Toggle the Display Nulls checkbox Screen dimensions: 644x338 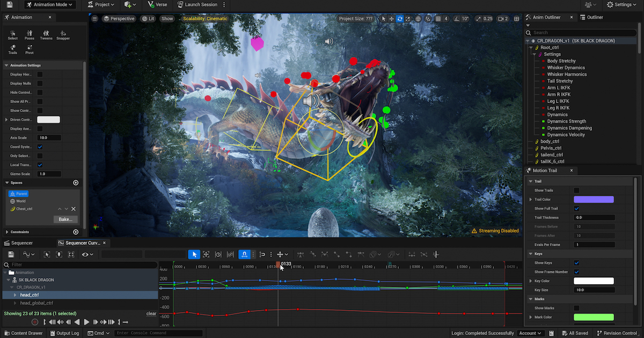click(40, 84)
